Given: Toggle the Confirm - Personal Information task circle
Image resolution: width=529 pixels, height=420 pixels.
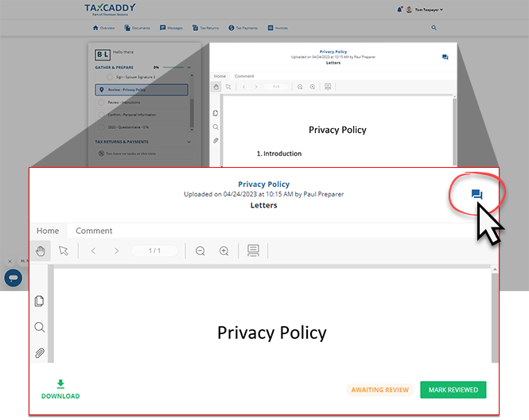Looking at the screenshot, I should (x=101, y=115).
